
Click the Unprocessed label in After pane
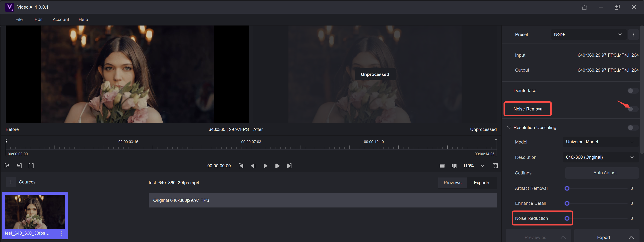pyautogui.click(x=375, y=74)
